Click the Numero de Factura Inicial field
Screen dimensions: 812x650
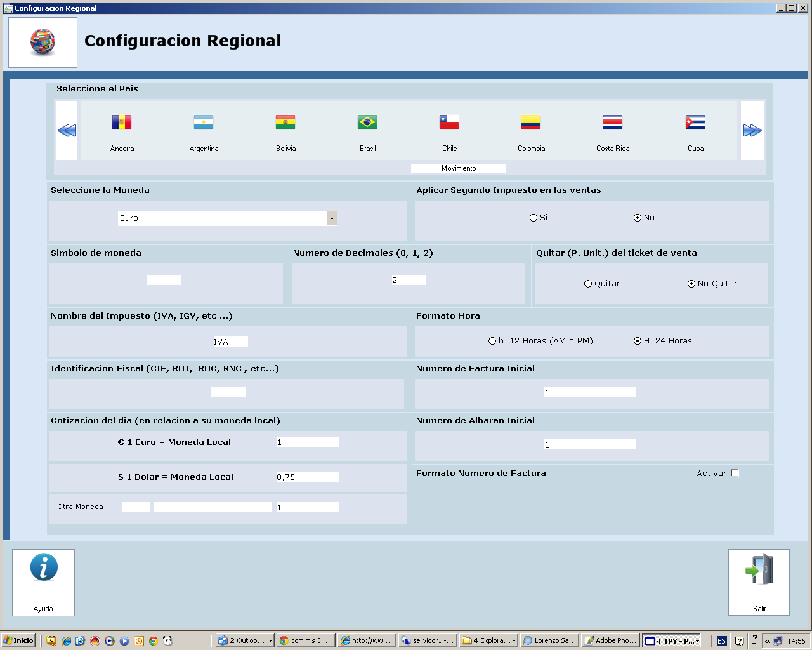click(589, 392)
